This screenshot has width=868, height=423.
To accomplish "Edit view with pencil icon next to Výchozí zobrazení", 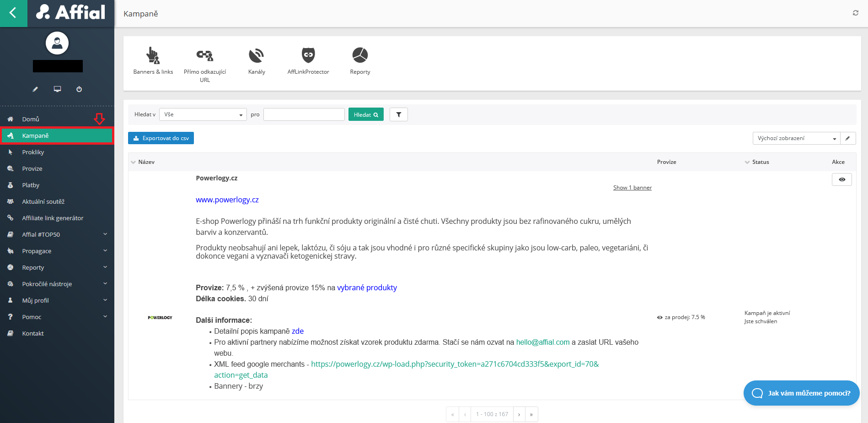I will point(848,138).
